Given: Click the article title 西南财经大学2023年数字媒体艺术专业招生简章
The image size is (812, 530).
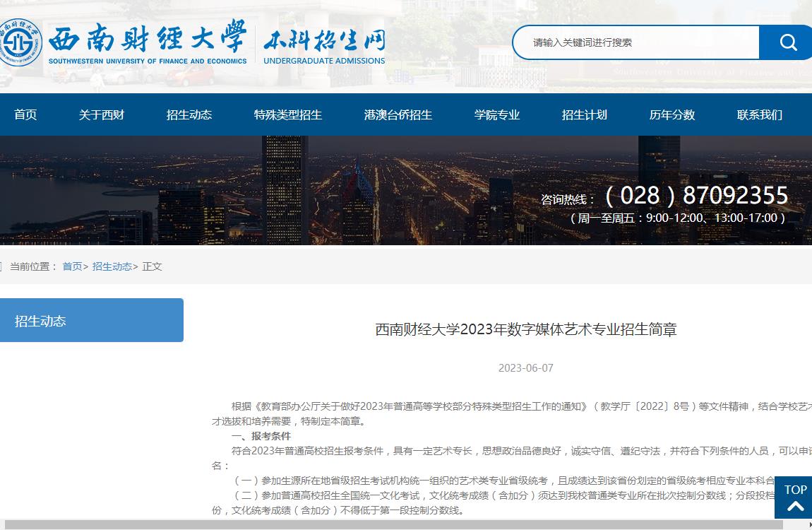Looking at the screenshot, I should [x=525, y=329].
